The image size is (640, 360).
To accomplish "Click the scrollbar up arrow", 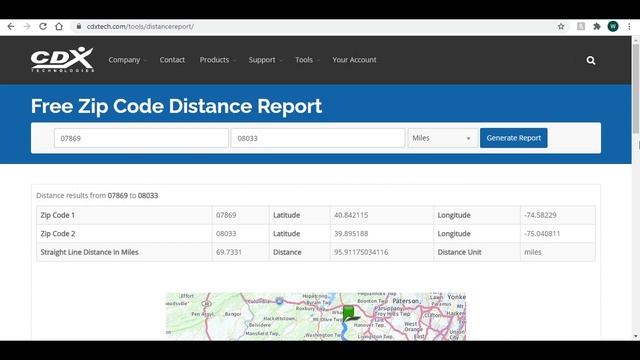I will pos(636,39).
